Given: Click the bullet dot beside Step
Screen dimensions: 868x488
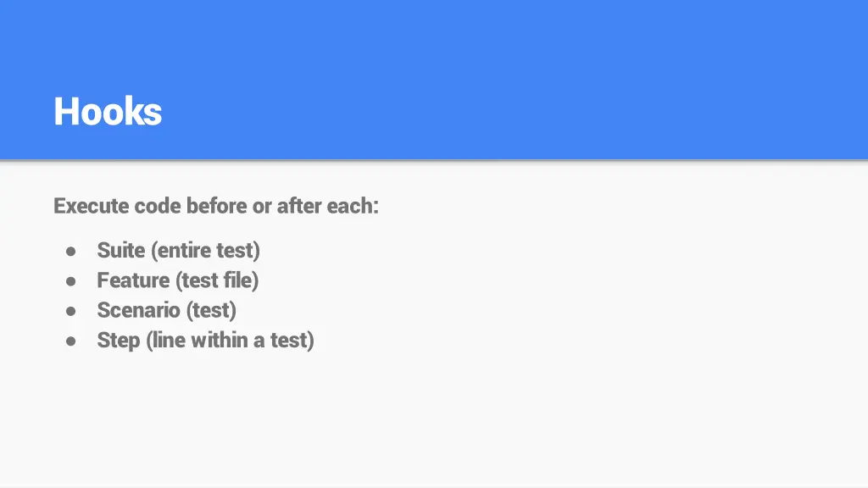Looking at the screenshot, I should point(71,341).
